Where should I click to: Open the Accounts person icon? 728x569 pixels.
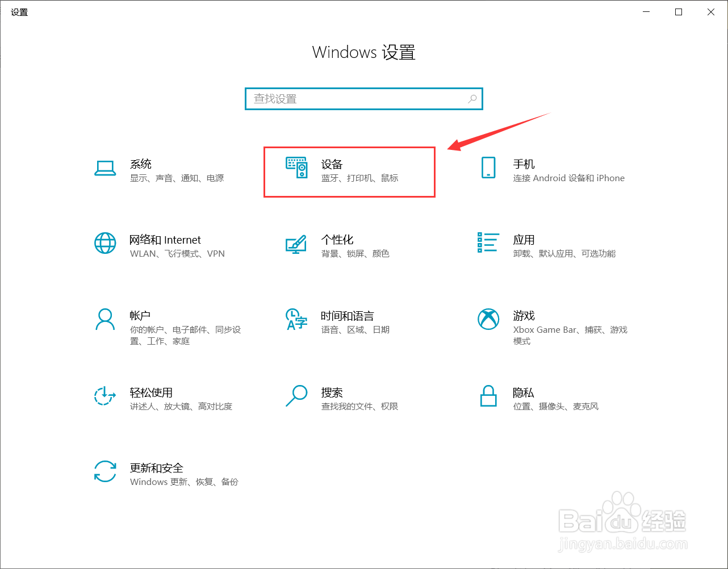pos(105,319)
